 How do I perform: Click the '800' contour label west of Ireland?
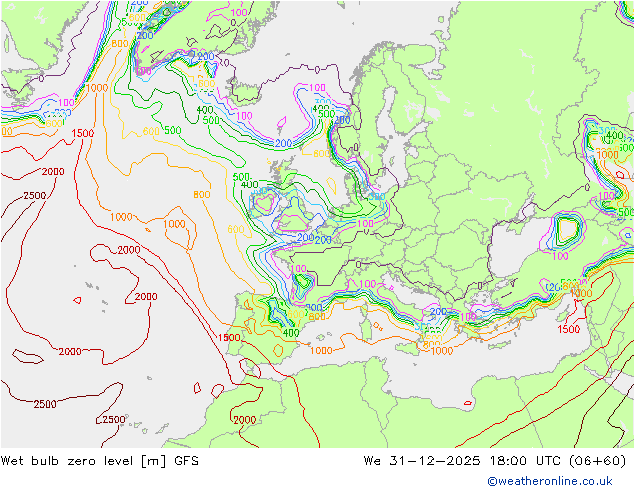click(x=201, y=195)
